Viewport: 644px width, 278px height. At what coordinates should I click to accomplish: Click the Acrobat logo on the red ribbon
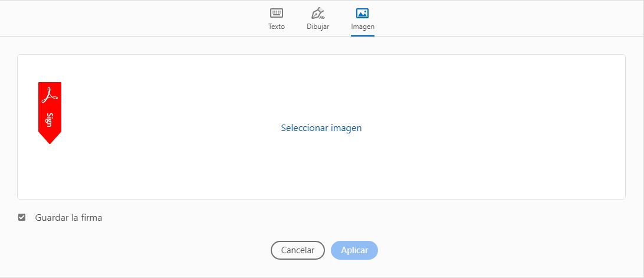coord(50,94)
